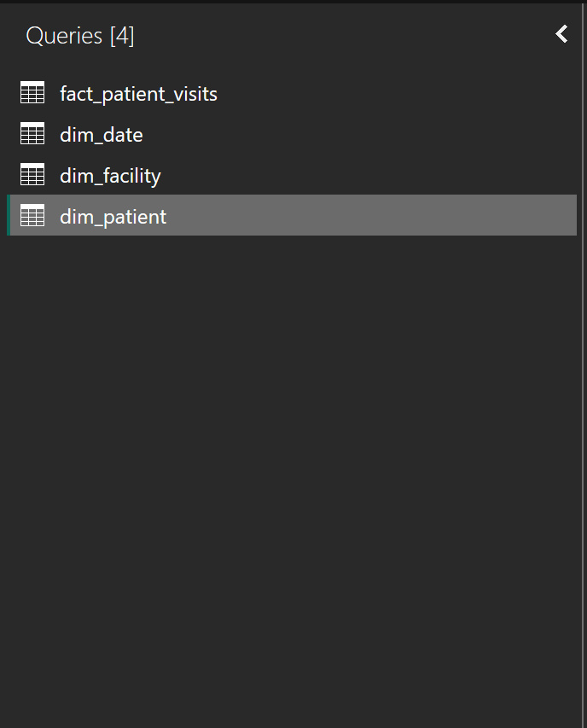Click the fact_patient_visits query label text
Image resolution: width=587 pixels, height=728 pixels.
(138, 95)
